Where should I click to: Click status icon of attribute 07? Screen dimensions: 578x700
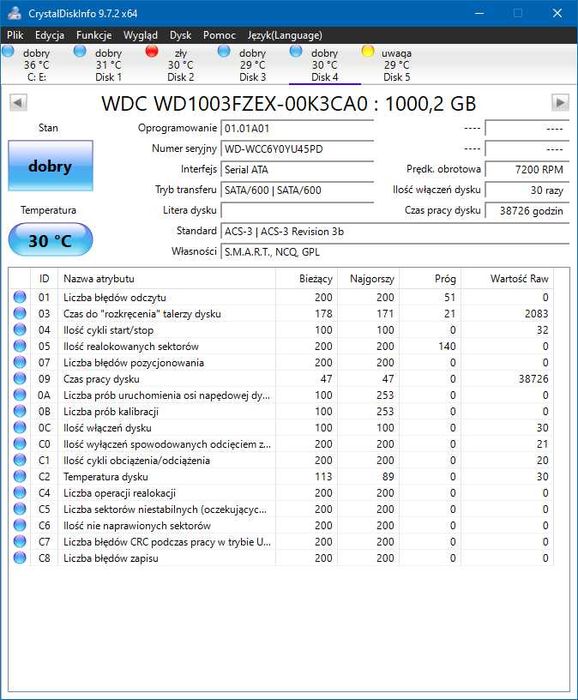click(x=20, y=362)
